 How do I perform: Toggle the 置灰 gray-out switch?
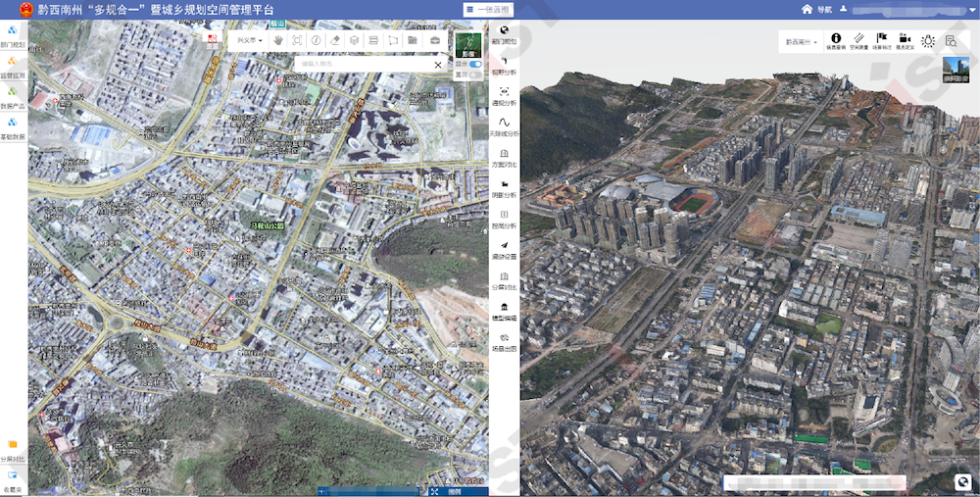pyautogui.click(x=475, y=75)
